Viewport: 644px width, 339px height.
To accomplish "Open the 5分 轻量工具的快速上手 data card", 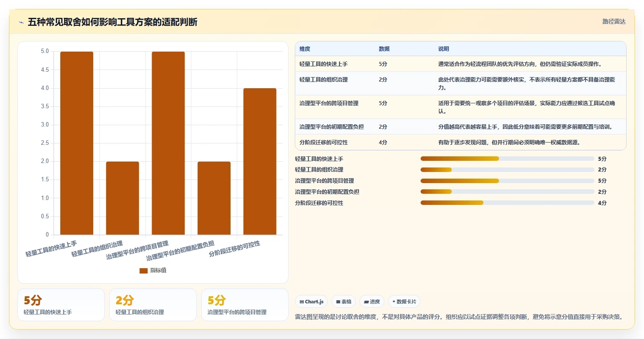I will (x=61, y=305).
